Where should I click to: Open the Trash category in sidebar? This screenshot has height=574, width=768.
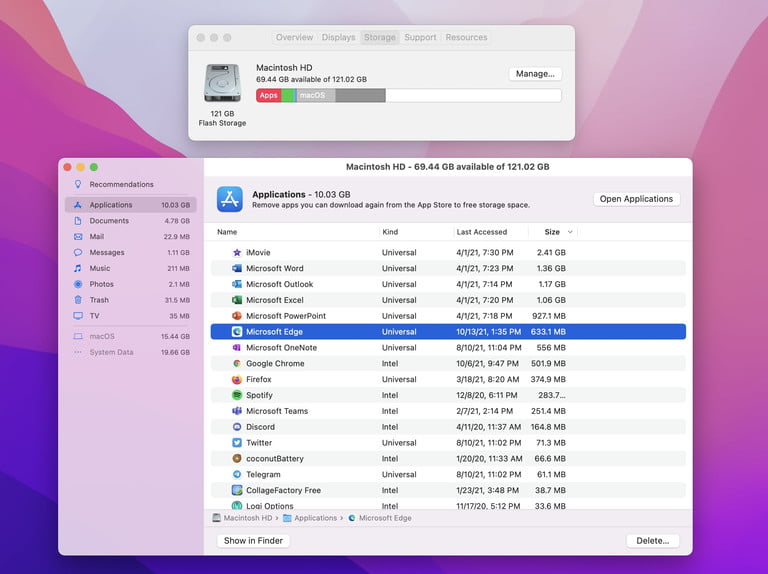(x=99, y=300)
